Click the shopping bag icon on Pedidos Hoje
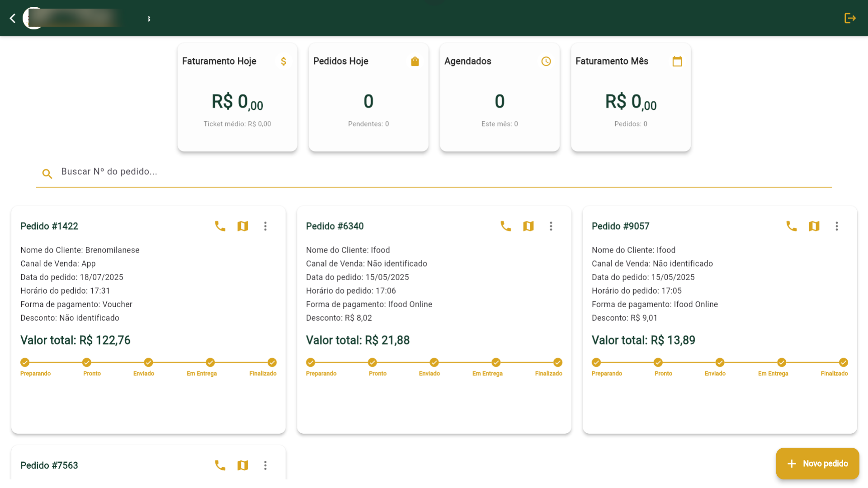 pos(415,61)
